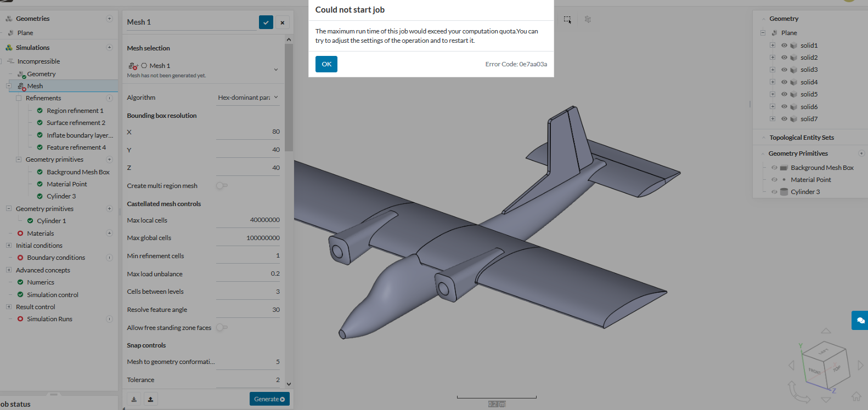Screen dimensions: 868x410
Task: Edit the Max global cells field
Action: (x=248, y=238)
